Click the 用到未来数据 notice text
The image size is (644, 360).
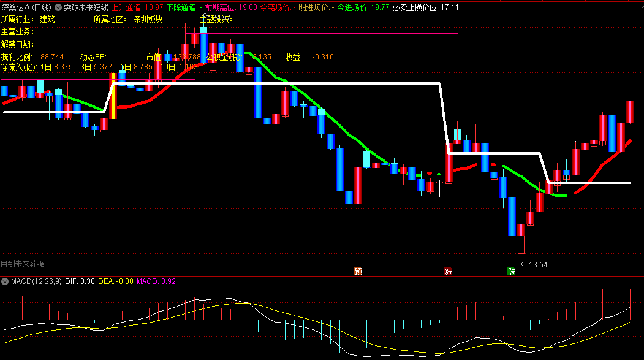(23, 264)
